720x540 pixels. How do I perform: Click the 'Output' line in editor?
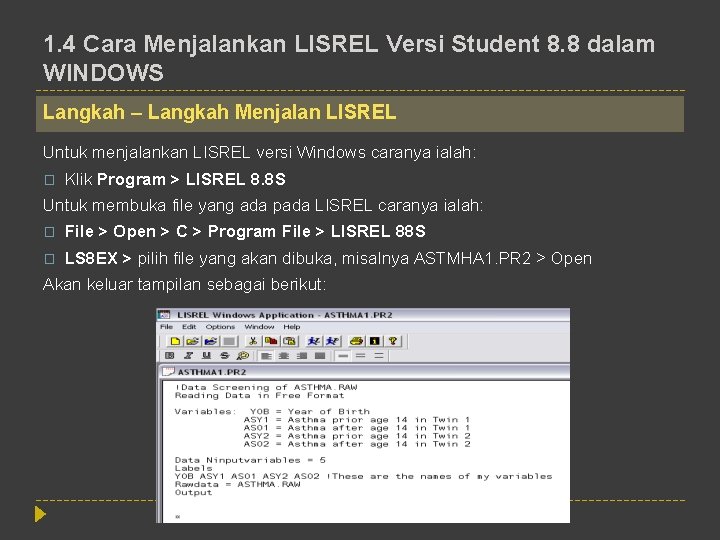click(193, 493)
